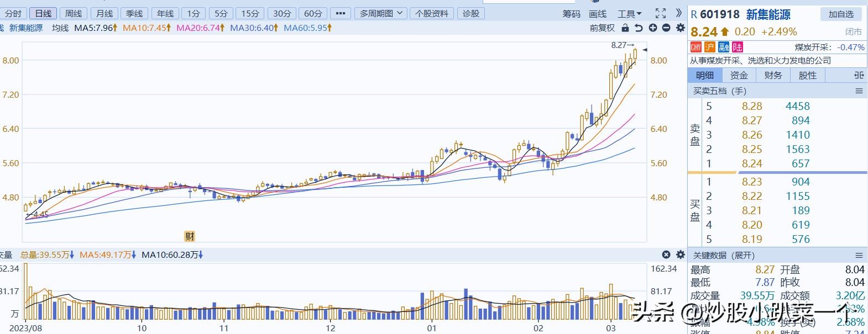This screenshot has height=334, width=868.
Task: Click the undo arrow in chart toolbar
Action: [x=639, y=28]
